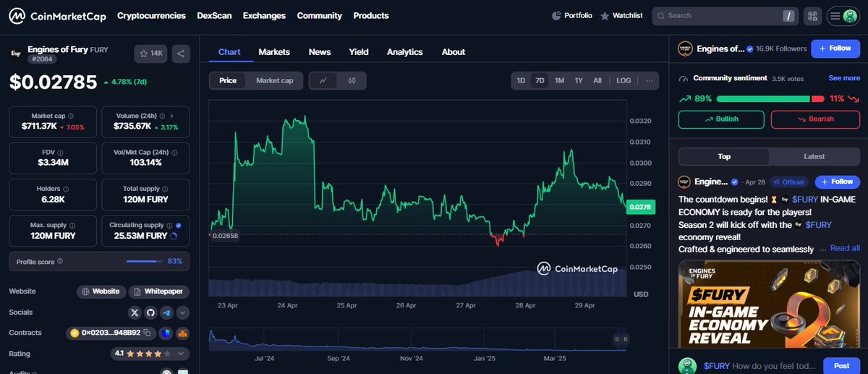Vote Bearish on community sentiment
868x374 pixels.
[x=815, y=119]
